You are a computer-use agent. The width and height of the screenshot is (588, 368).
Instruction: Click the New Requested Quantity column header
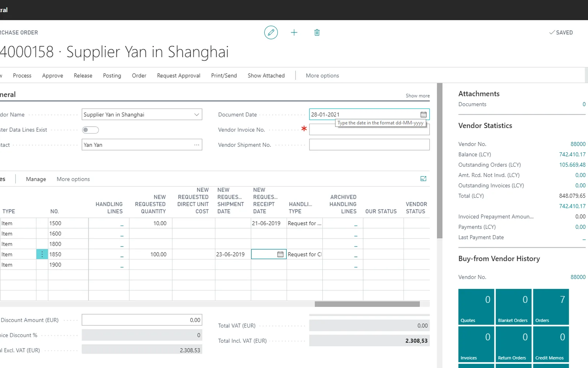(150, 204)
